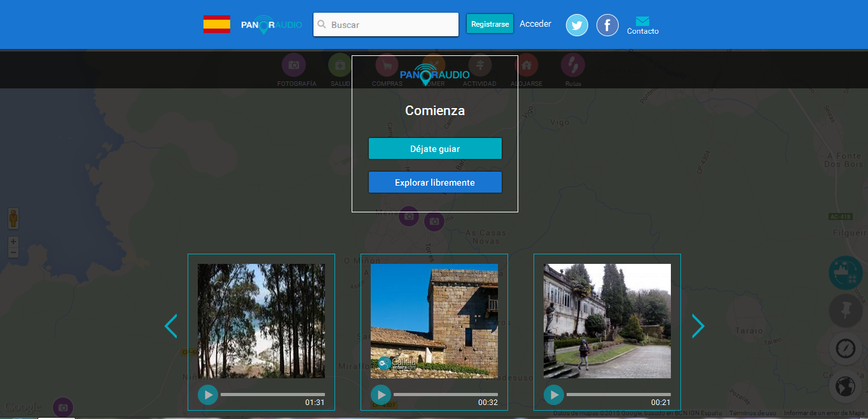Viewport: 868px width, 419px height.
Task: Click the Buscar search field
Action: click(x=392, y=25)
